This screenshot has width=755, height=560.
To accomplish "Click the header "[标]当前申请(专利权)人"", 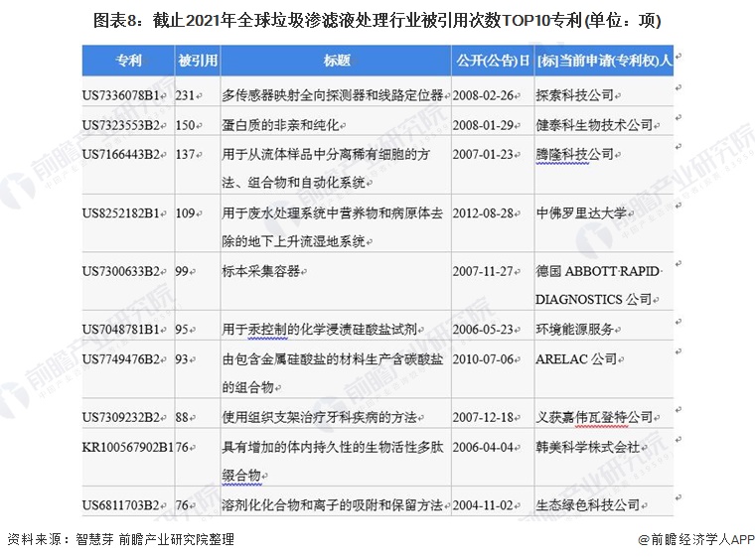I will click(x=604, y=61).
